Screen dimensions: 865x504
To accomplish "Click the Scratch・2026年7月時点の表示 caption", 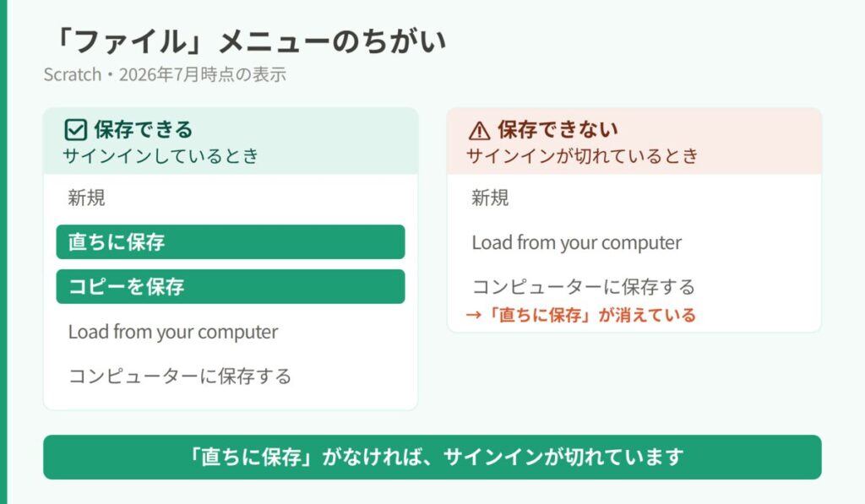I will 165,74.
